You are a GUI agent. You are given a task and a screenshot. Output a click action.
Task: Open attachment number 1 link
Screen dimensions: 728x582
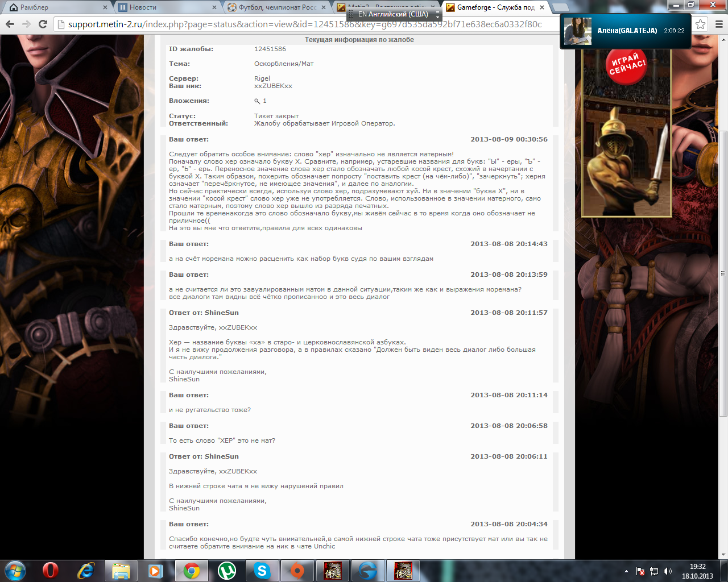264,101
